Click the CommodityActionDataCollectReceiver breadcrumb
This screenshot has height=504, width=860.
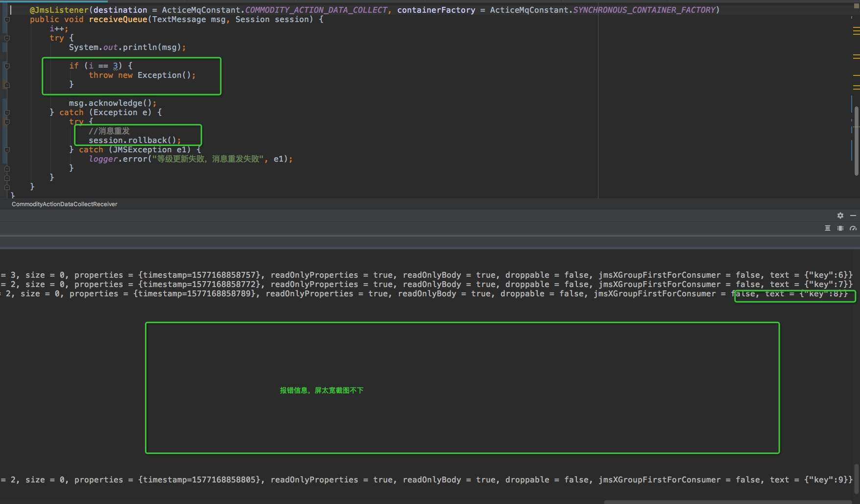(65, 204)
